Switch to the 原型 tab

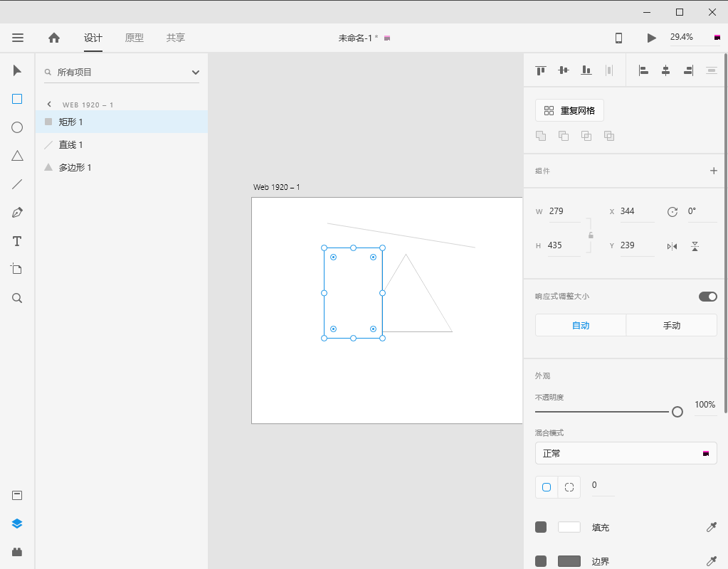(x=134, y=38)
